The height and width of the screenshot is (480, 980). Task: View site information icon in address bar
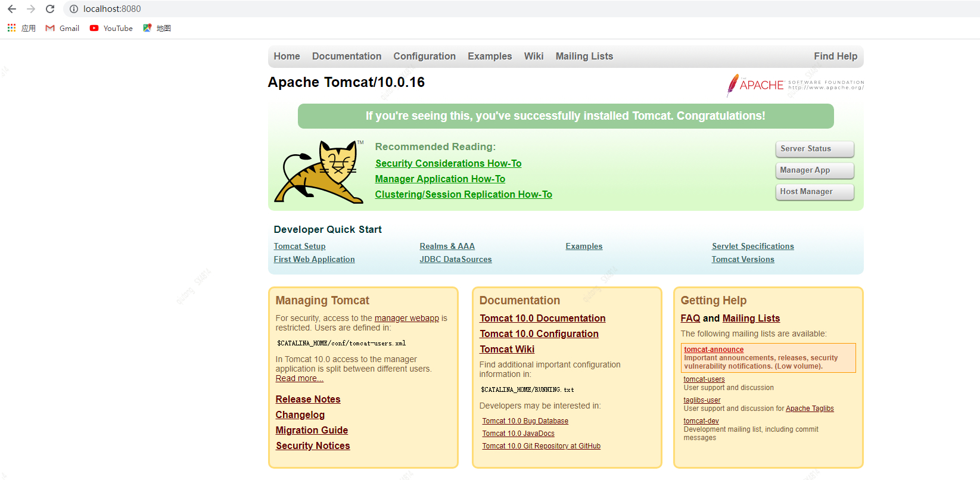(x=74, y=9)
